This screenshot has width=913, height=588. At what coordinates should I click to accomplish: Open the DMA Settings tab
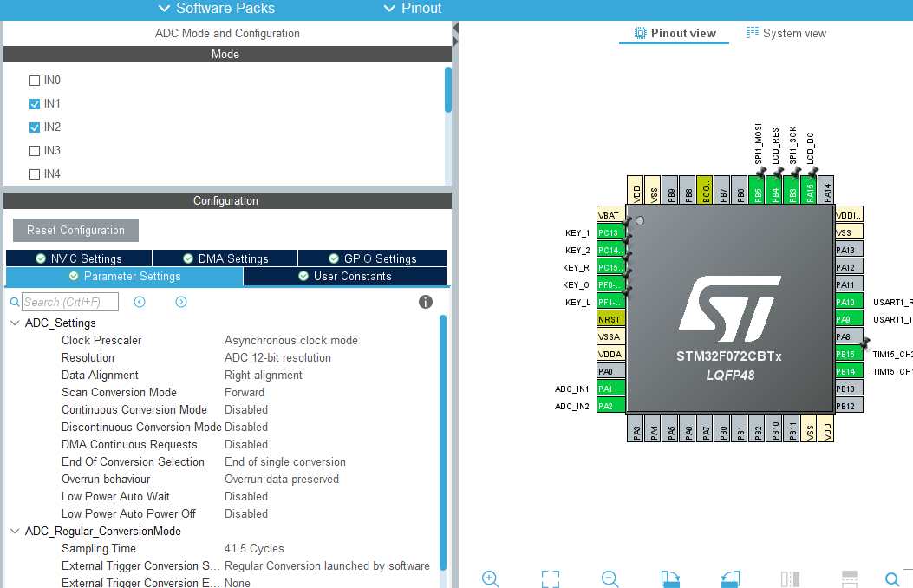click(x=225, y=258)
